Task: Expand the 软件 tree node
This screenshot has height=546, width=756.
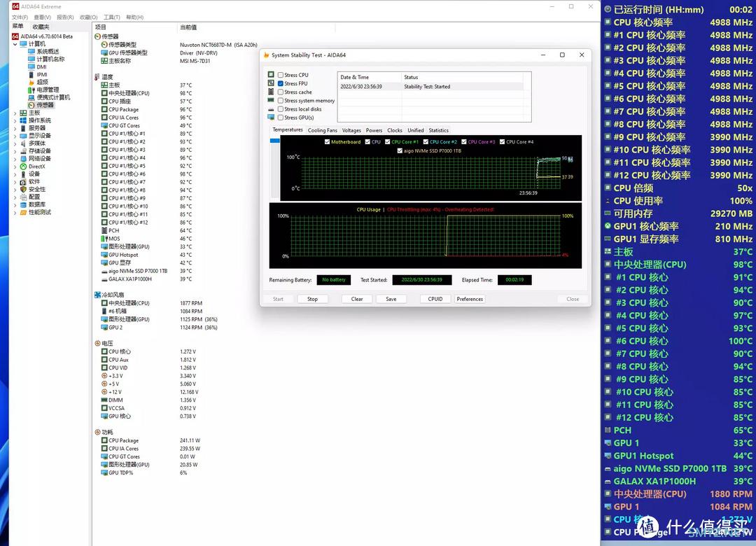Action: 15,182
